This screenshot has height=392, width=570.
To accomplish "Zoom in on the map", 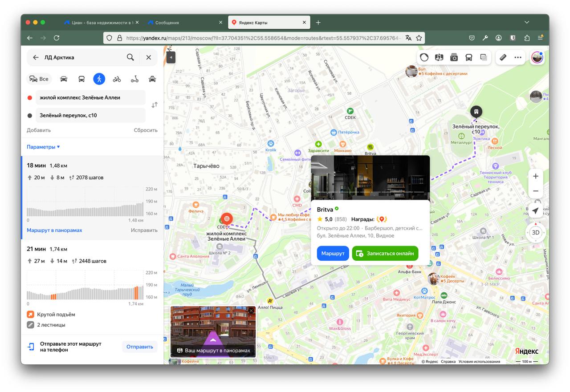I will click(x=536, y=176).
